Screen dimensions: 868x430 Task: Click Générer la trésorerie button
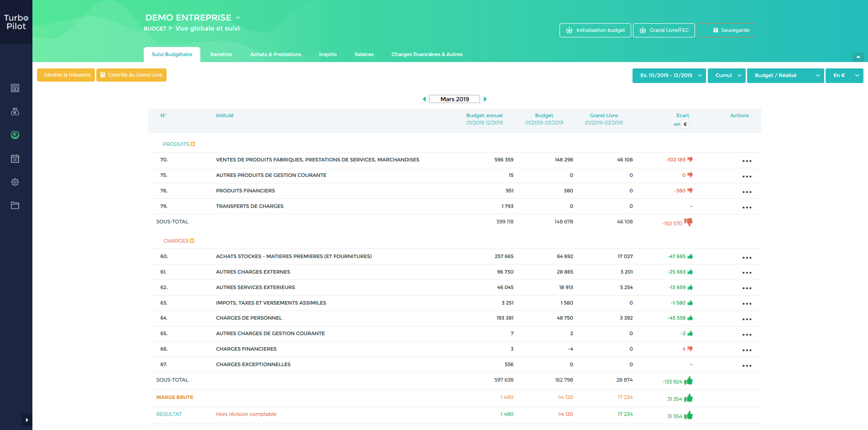[66, 75]
